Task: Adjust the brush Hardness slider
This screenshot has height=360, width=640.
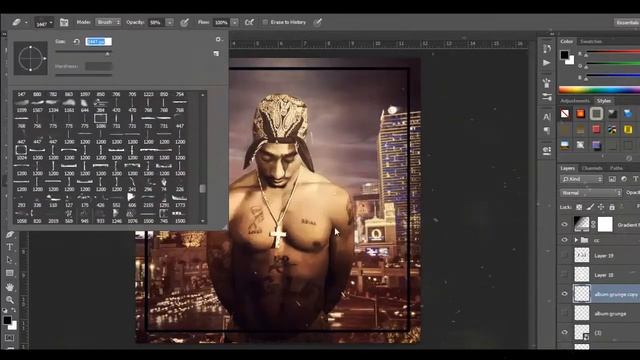Action: point(84,75)
